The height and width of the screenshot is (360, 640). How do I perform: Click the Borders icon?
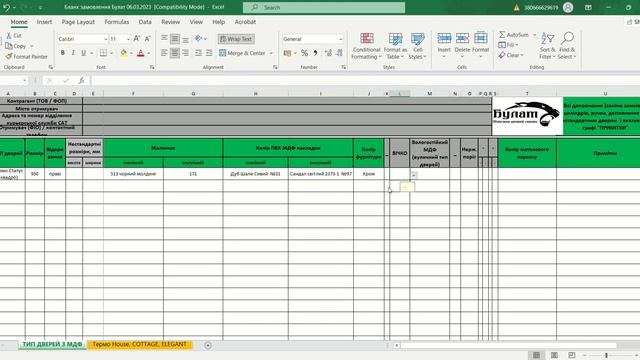coord(103,53)
